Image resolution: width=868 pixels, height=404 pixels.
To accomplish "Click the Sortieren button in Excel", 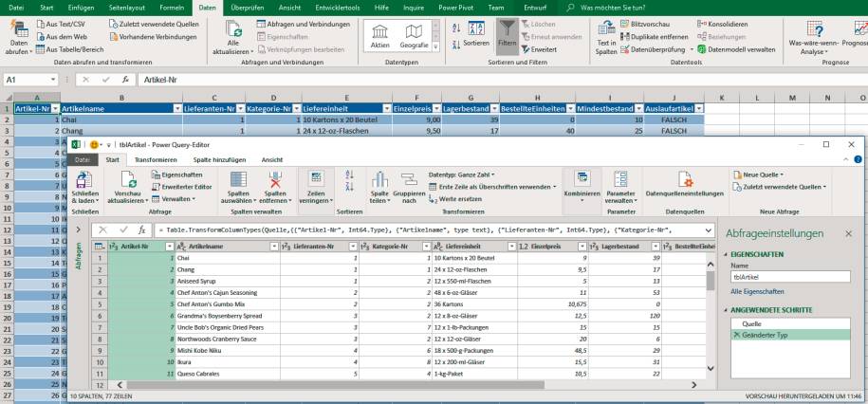I will tap(476, 34).
